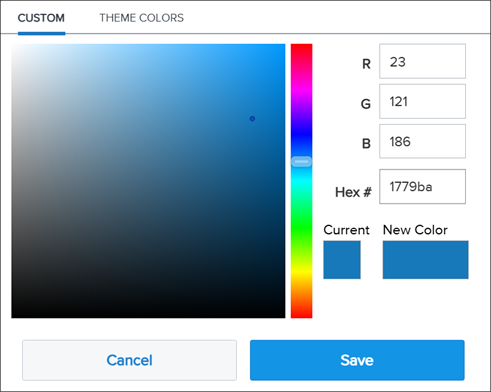The image size is (491, 392).
Task: Click the New Color swatch
Action: [425, 260]
